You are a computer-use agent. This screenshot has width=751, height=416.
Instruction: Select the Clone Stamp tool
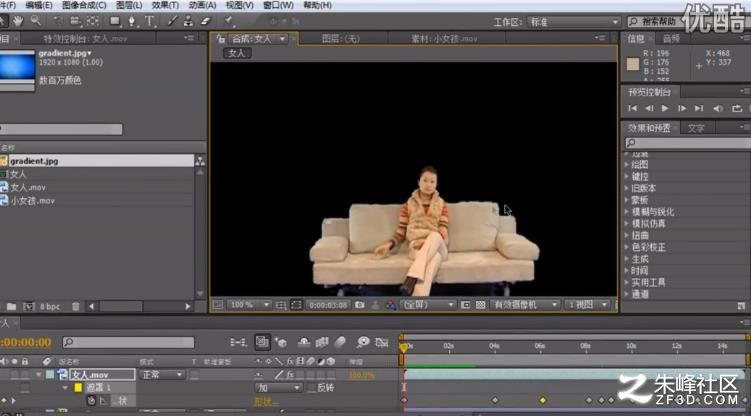(x=189, y=21)
